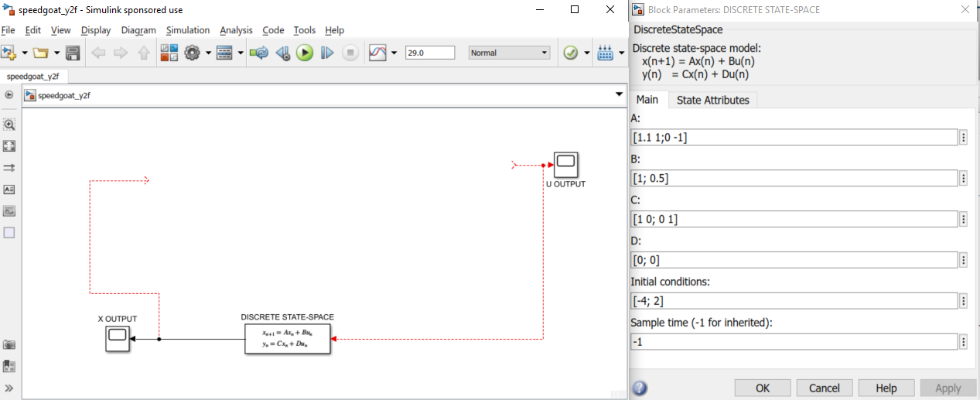Click the Update Diagram check icon

[571, 53]
